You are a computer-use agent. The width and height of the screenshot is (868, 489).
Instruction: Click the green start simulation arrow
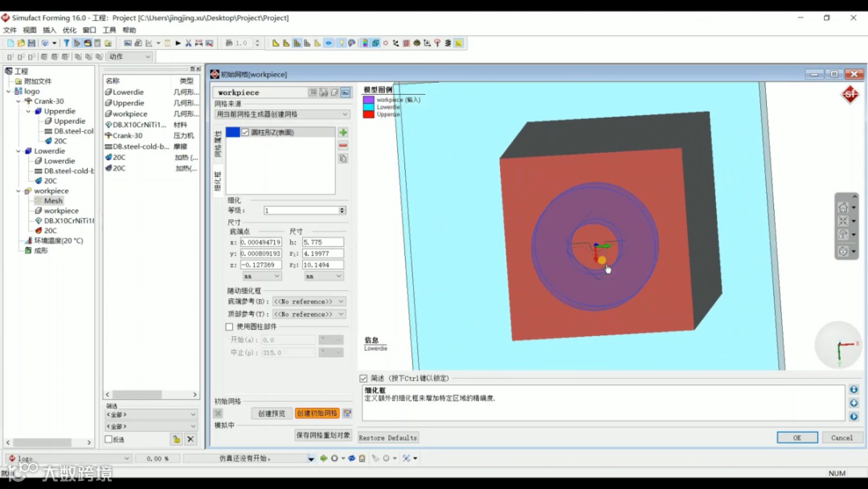click(324, 458)
